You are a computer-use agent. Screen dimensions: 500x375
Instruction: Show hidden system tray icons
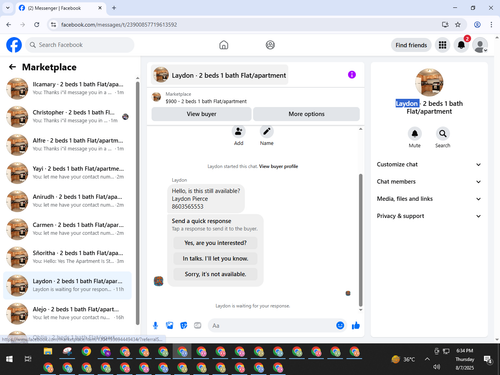427,359
